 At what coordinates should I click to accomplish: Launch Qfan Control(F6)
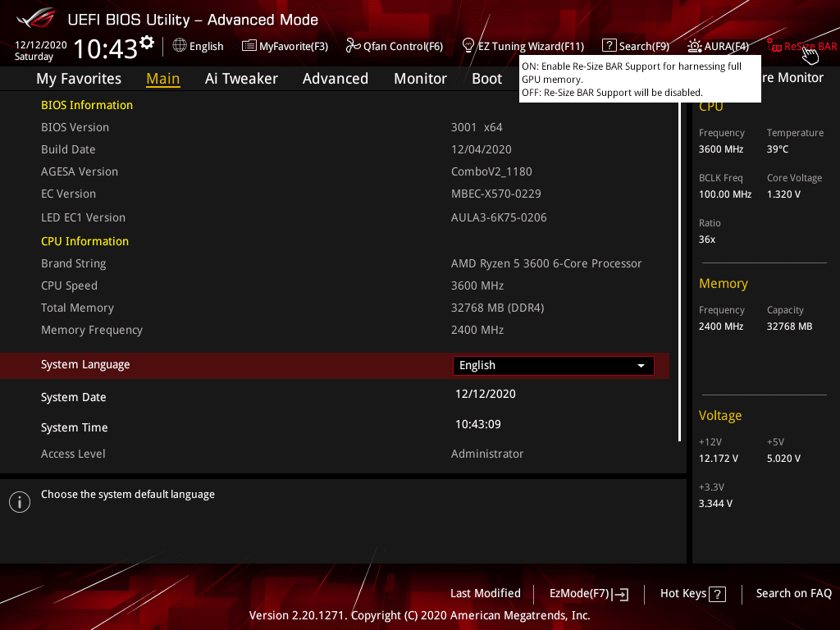(x=395, y=46)
